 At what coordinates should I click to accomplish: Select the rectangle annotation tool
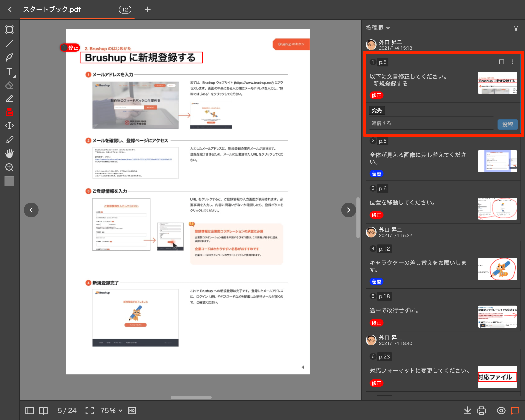9,30
